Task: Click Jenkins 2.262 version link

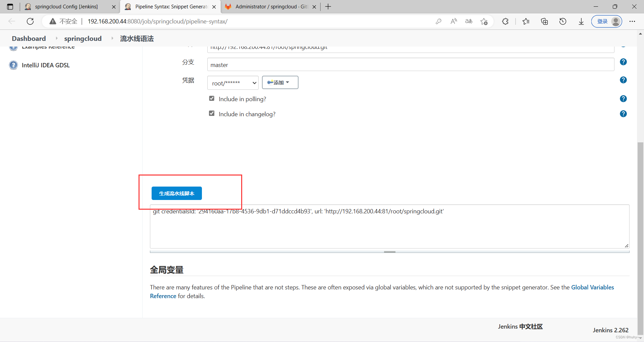Action: click(x=610, y=330)
